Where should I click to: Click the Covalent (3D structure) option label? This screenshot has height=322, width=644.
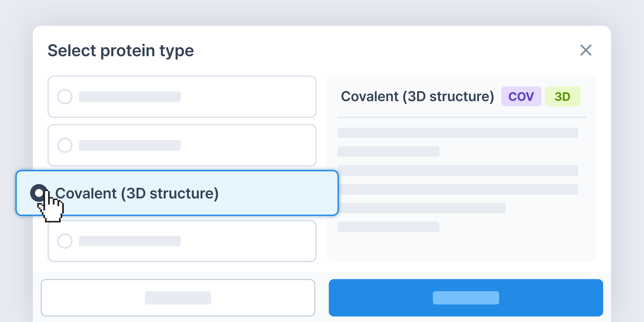(137, 193)
